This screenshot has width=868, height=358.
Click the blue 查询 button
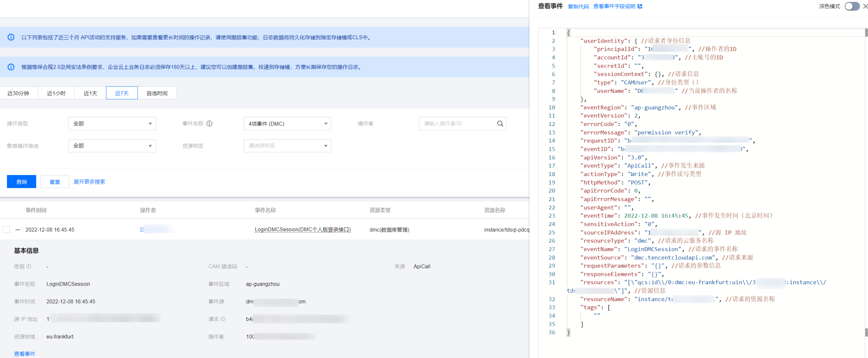point(22,182)
